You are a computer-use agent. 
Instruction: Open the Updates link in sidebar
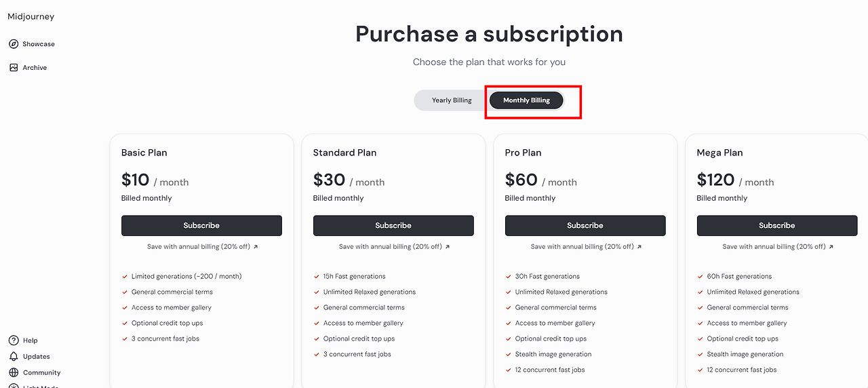[x=36, y=357]
